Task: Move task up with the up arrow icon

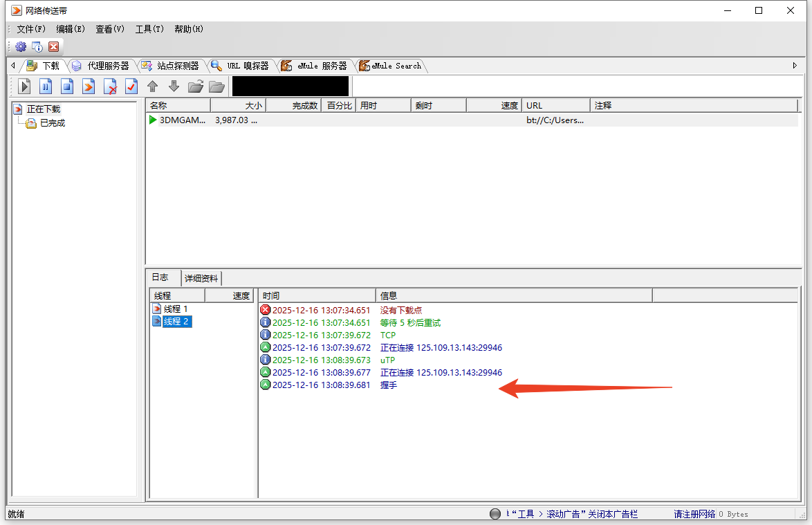Action: click(153, 86)
